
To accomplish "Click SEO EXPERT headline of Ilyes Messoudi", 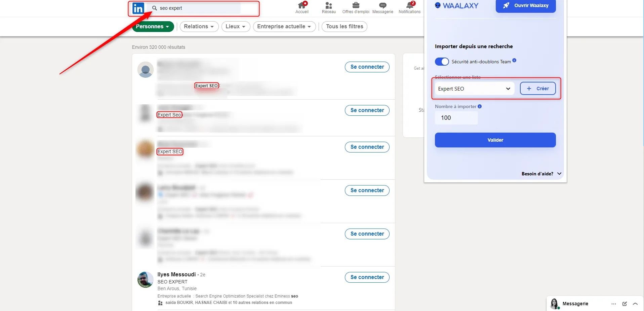I will pyautogui.click(x=172, y=282).
